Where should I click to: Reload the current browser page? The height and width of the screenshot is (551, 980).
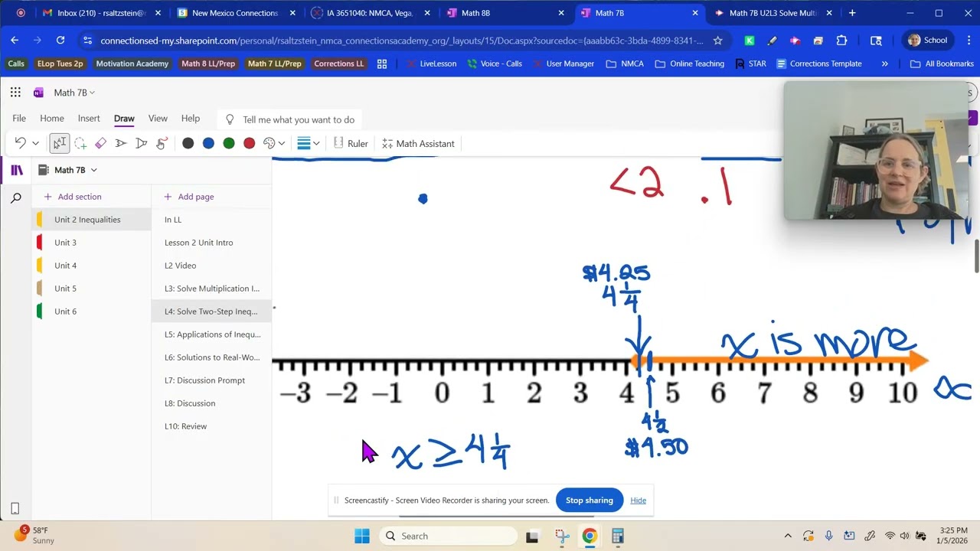[x=60, y=41]
